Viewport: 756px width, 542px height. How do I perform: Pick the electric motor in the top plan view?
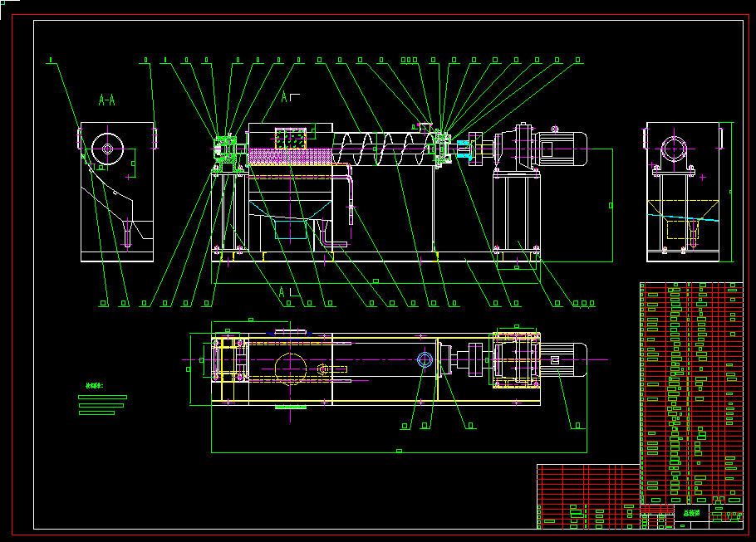coord(563,360)
